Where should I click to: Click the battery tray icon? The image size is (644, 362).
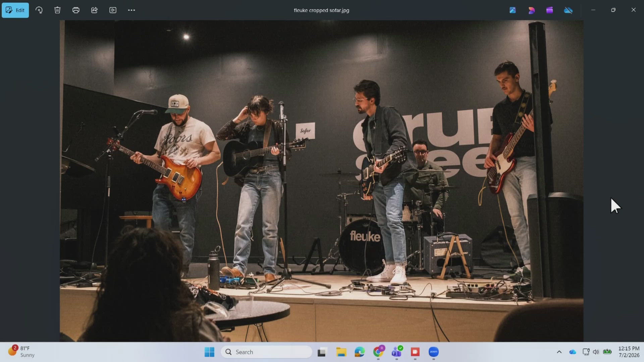click(x=607, y=352)
